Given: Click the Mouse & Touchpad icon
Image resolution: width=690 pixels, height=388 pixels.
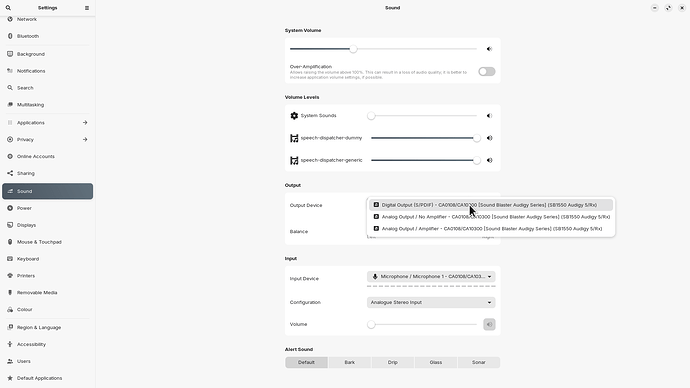Looking at the screenshot, I should 10,242.
